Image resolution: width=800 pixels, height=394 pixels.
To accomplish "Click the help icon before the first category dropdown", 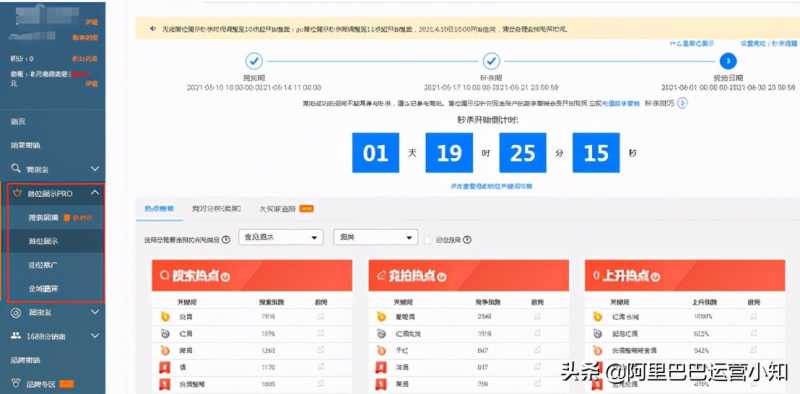I will (x=226, y=239).
